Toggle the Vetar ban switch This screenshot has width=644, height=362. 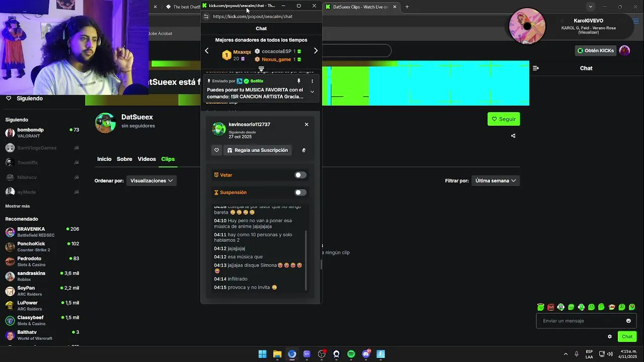tap(300, 175)
